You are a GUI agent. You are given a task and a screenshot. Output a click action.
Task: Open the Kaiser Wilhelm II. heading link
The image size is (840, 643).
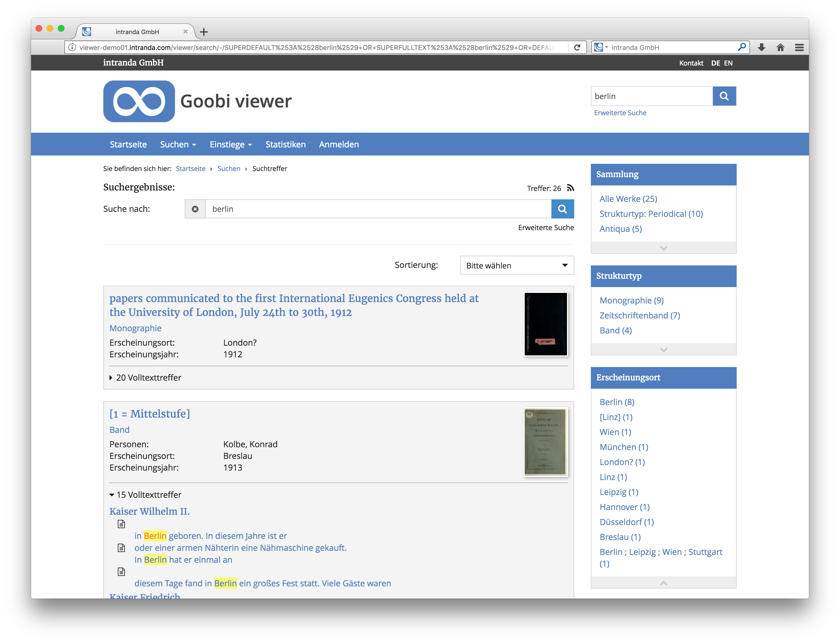(150, 511)
